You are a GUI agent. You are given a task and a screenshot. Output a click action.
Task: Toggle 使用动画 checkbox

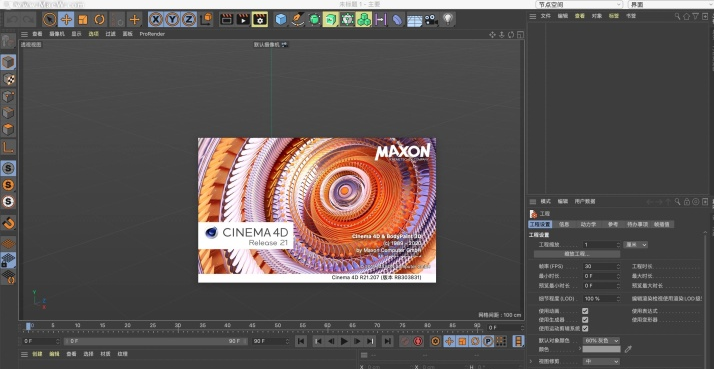(585, 311)
